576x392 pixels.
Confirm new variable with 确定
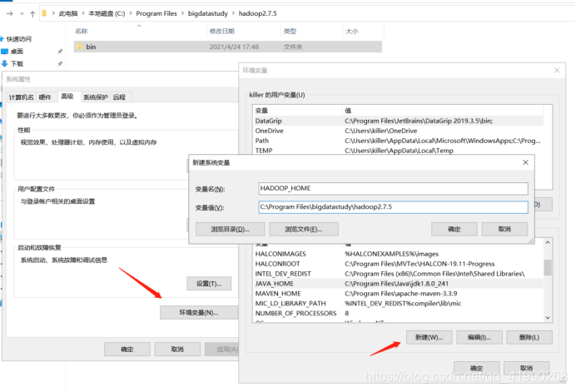454,229
